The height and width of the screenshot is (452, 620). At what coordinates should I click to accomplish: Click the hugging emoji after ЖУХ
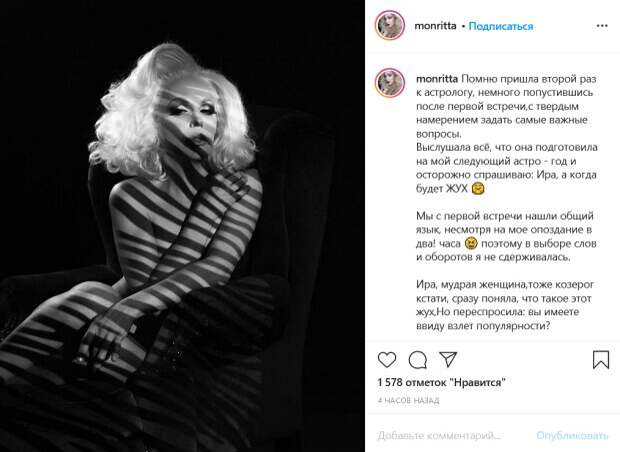pyautogui.click(x=478, y=188)
